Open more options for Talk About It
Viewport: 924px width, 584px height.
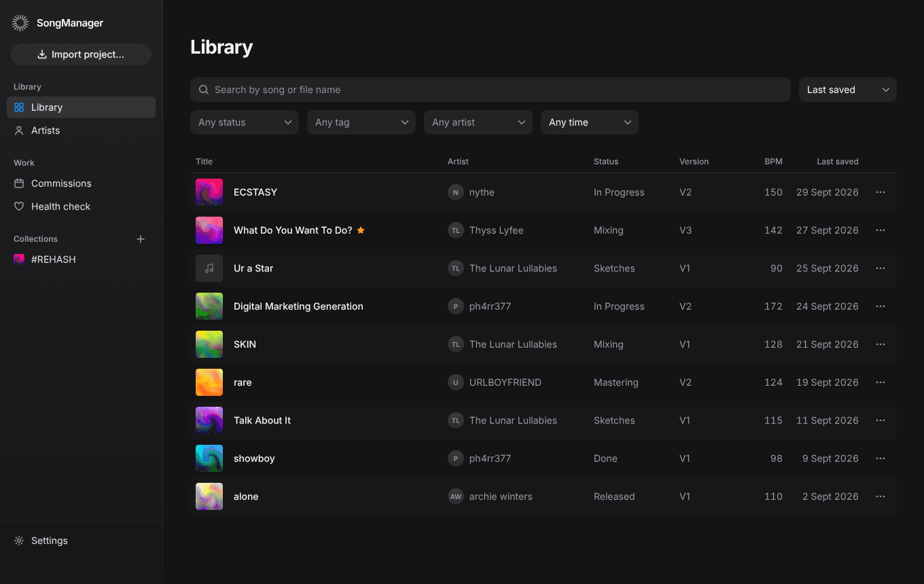(881, 420)
